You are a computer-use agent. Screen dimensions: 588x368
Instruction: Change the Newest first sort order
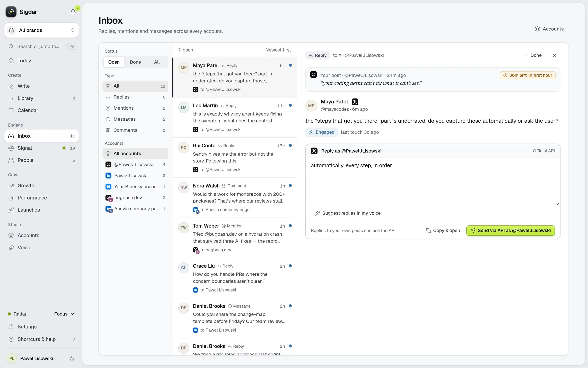pos(278,50)
